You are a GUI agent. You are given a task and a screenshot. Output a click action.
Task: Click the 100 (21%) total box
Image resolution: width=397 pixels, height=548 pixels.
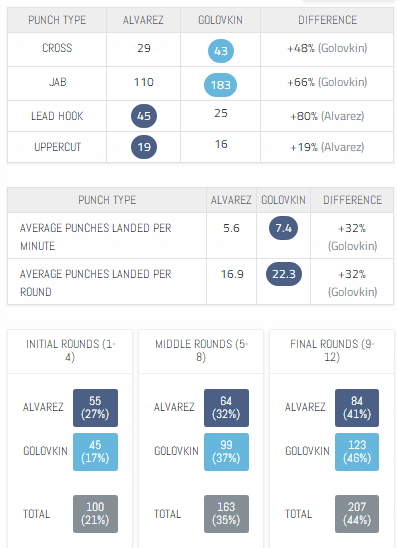95,514
